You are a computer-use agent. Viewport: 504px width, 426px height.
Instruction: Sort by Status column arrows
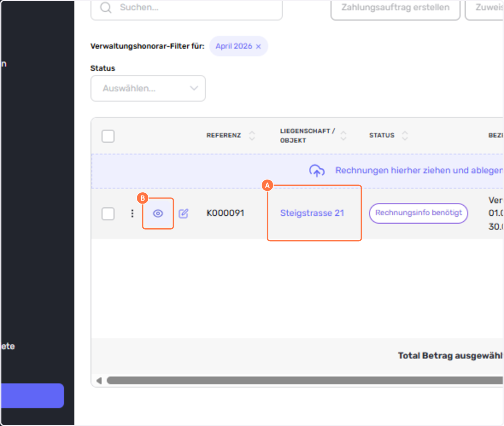(x=405, y=136)
